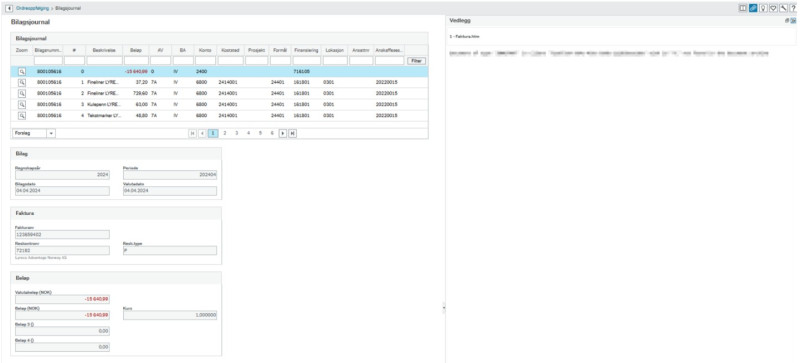Zoom into row 4 Tekstmarker

pyautogui.click(x=22, y=115)
